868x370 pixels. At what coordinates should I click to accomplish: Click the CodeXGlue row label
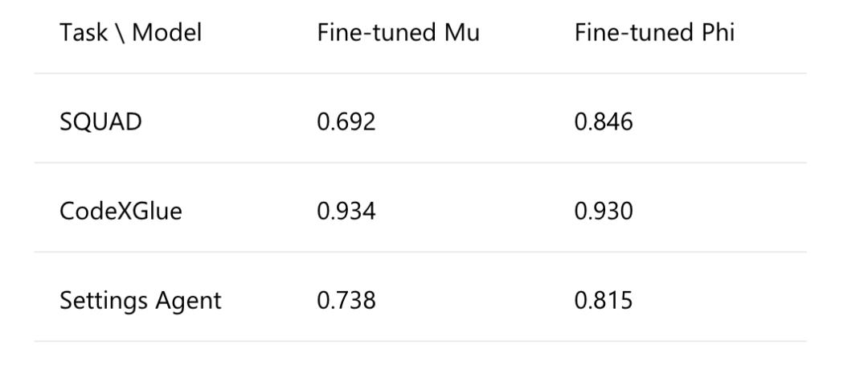coord(121,212)
